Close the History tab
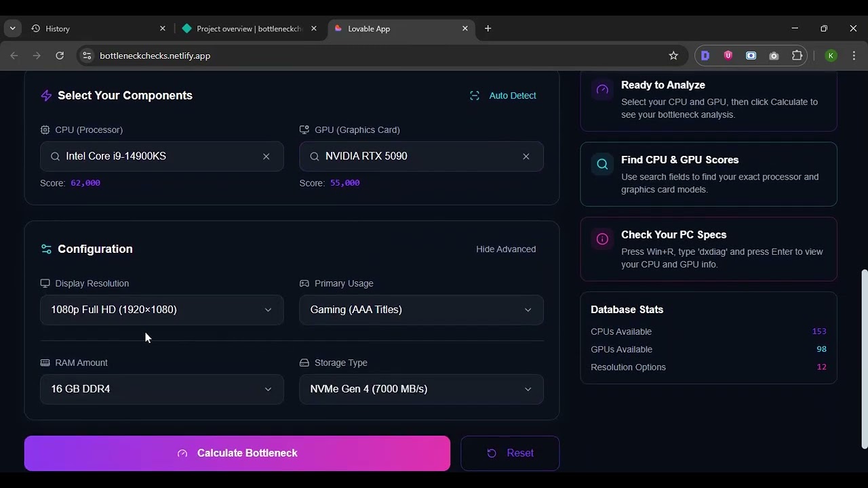 tap(163, 28)
